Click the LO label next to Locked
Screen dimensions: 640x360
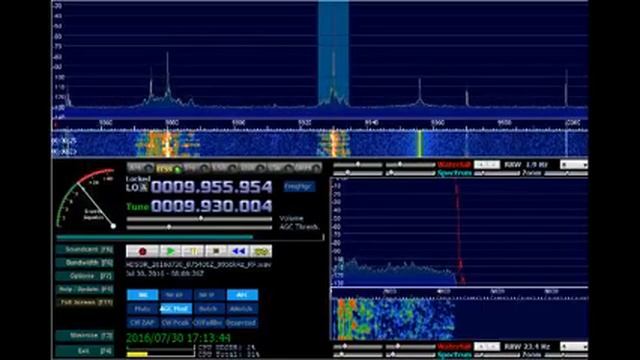pyautogui.click(x=133, y=188)
